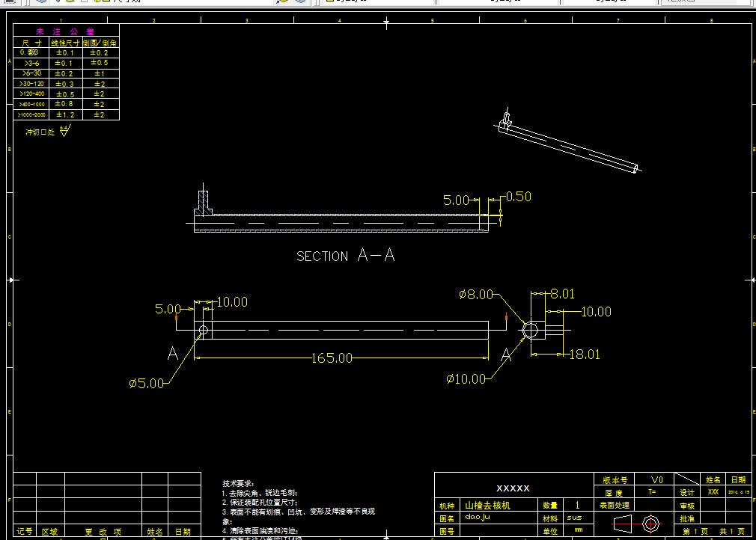The height and width of the screenshot is (540, 756).
Task: Click the section letter A near ø10.00
Action: click(x=506, y=355)
